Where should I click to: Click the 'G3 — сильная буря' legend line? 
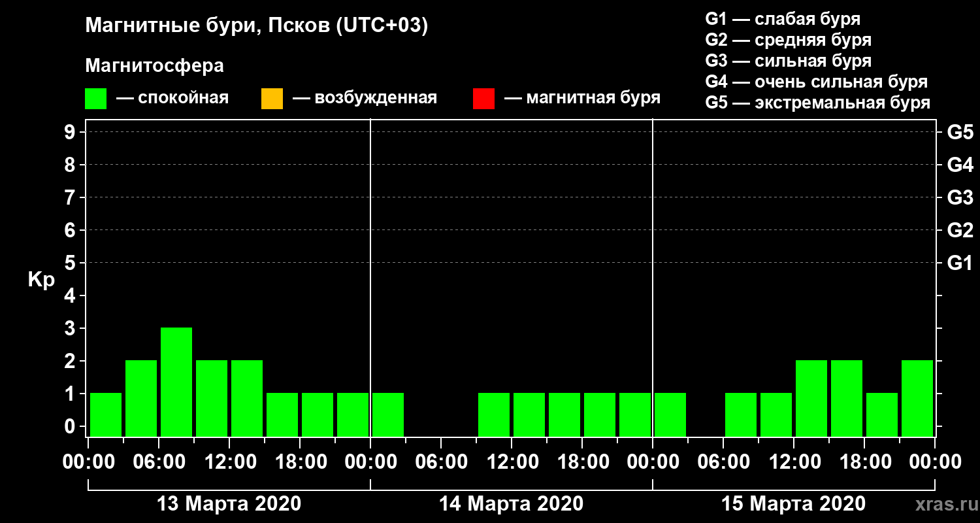pyautogui.click(x=789, y=61)
